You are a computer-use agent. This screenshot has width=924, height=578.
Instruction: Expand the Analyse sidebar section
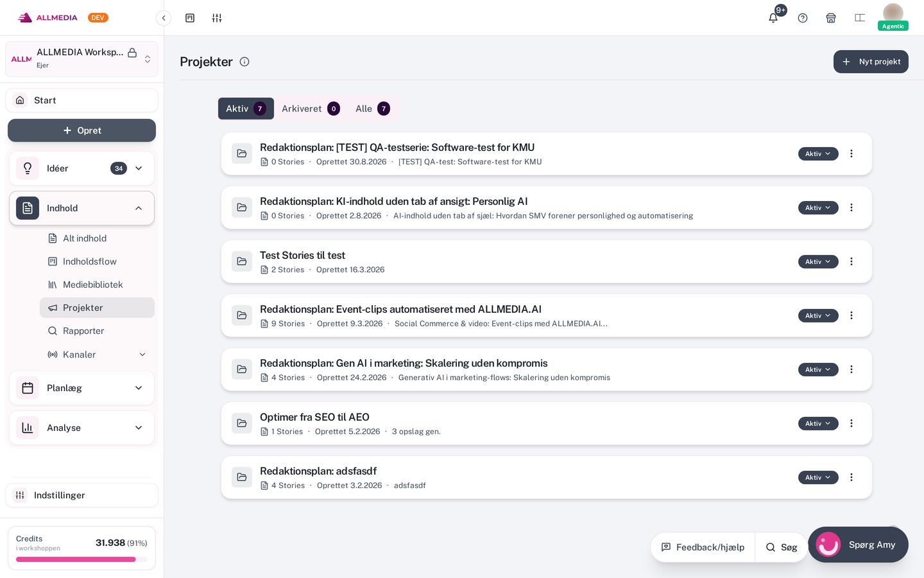coord(81,428)
